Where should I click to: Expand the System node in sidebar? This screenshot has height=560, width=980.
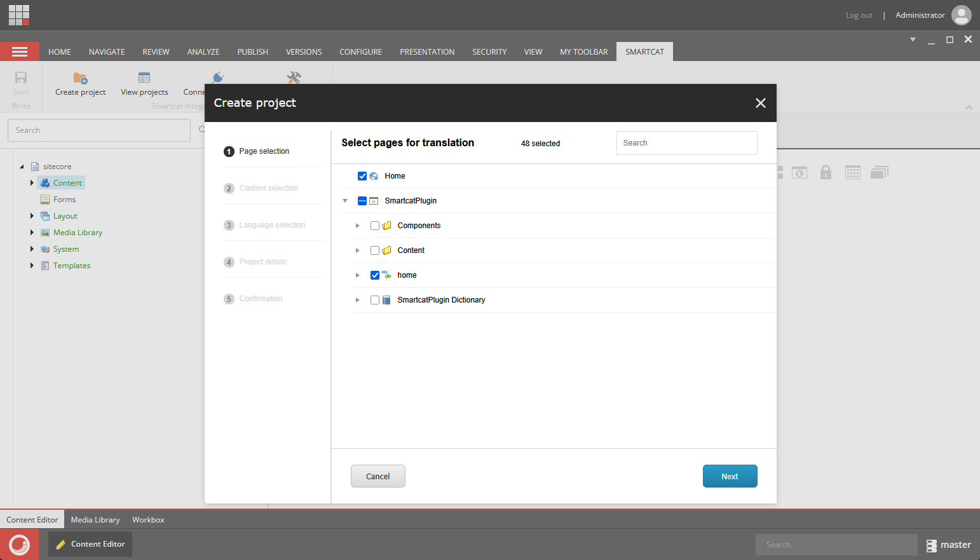[32, 249]
